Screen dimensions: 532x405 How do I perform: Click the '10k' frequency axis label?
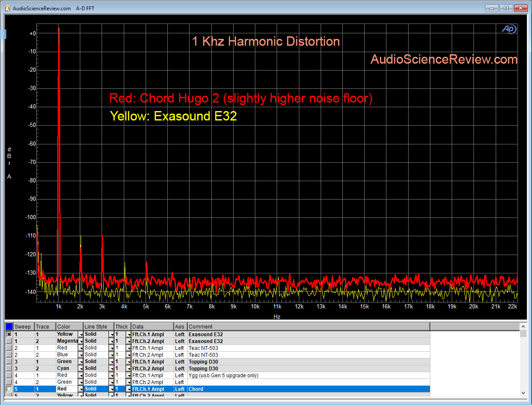click(255, 306)
